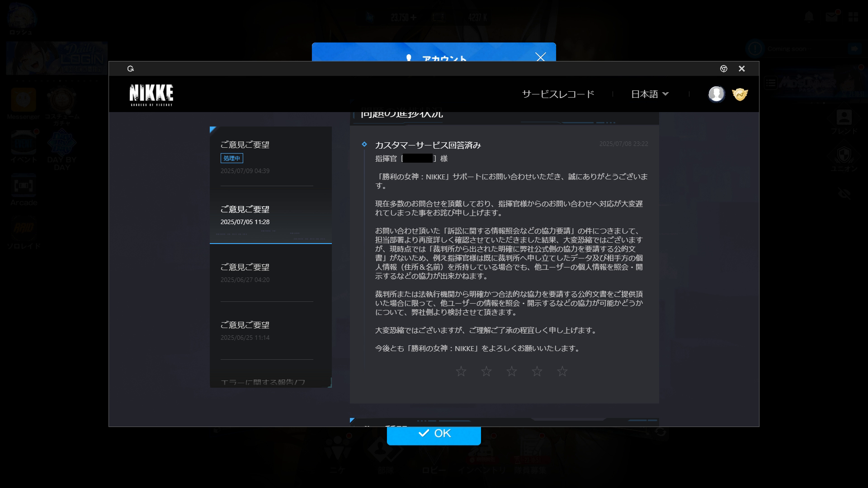This screenshot has height=488, width=868.
Task: Click the 2025/07/08 23:22 timestamp
Action: (623, 144)
